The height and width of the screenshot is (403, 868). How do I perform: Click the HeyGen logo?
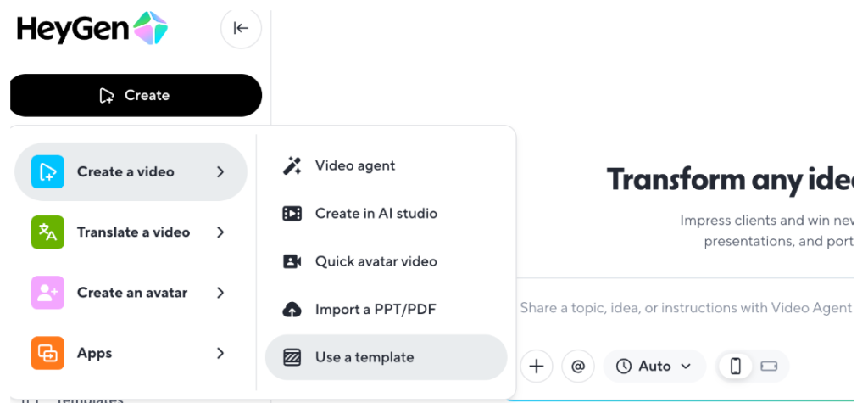click(x=92, y=29)
